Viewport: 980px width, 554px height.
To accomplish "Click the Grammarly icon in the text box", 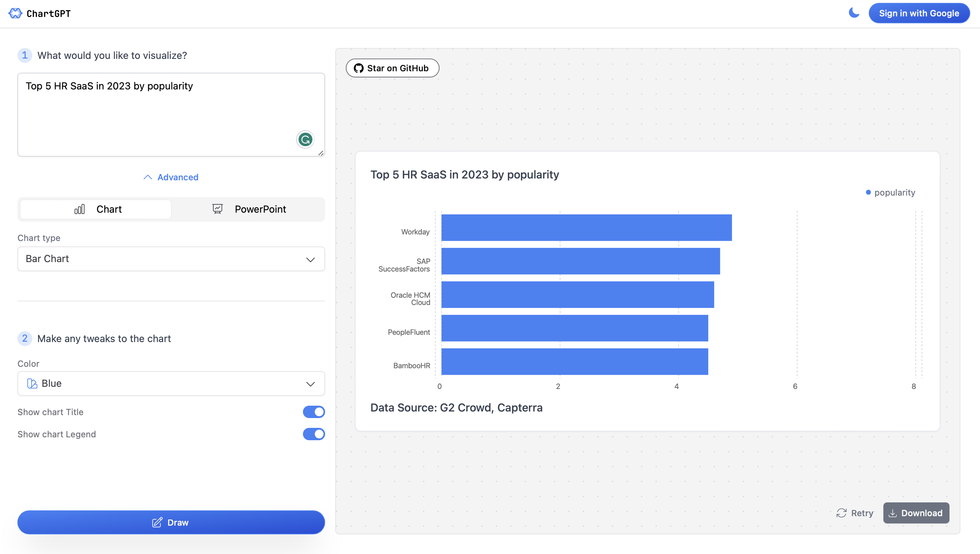I will 305,140.
